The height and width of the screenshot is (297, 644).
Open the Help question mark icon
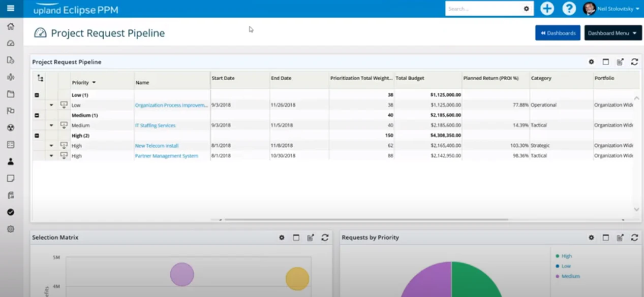point(569,9)
